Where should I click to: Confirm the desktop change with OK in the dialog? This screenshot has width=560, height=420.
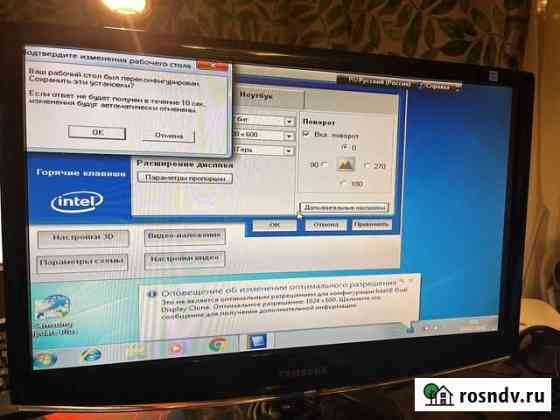click(97, 132)
